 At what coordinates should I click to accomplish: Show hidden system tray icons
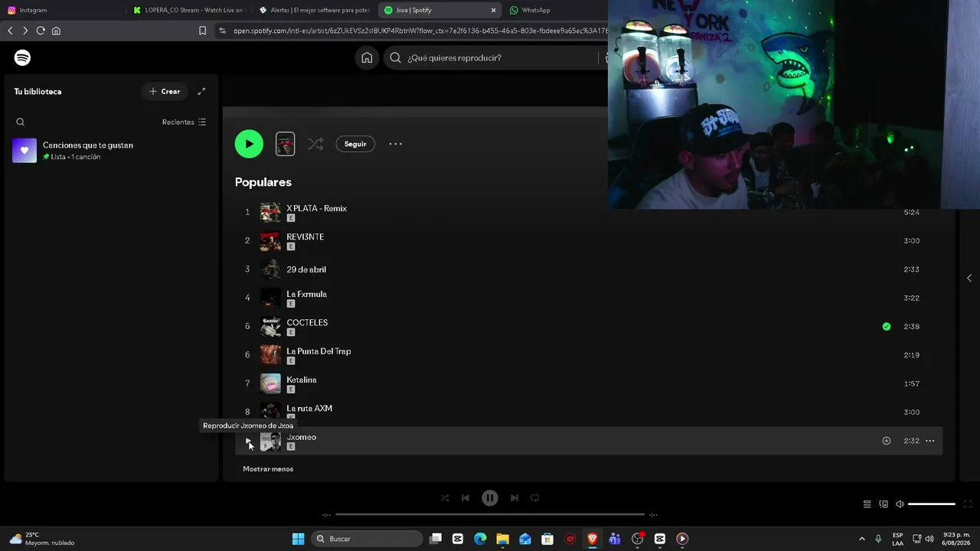click(x=861, y=539)
